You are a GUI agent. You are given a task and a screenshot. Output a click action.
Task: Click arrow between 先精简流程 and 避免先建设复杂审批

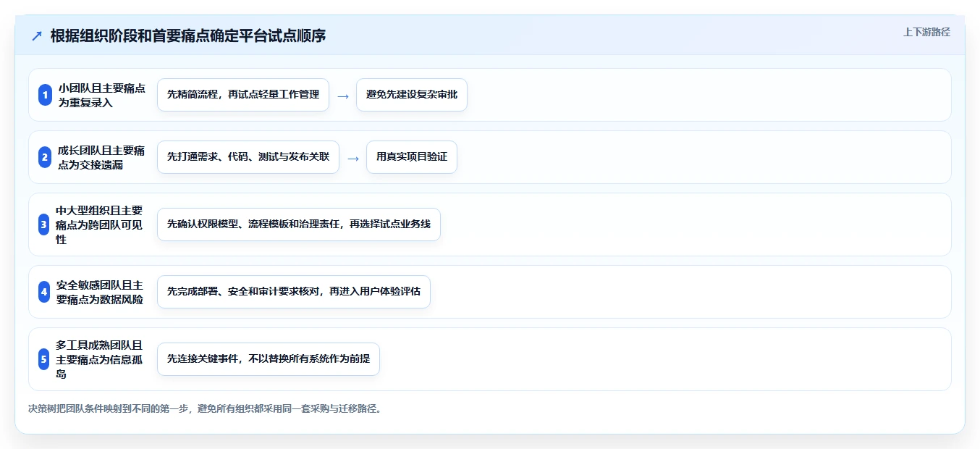point(343,96)
